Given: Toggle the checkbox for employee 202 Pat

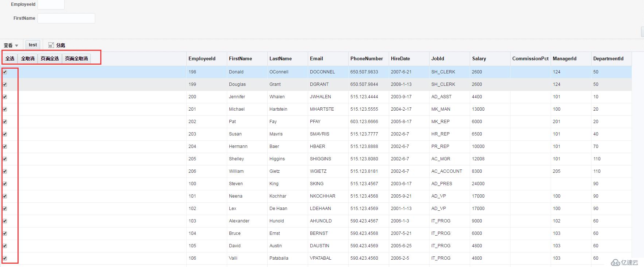Looking at the screenshot, I should pyautogui.click(x=5, y=122).
